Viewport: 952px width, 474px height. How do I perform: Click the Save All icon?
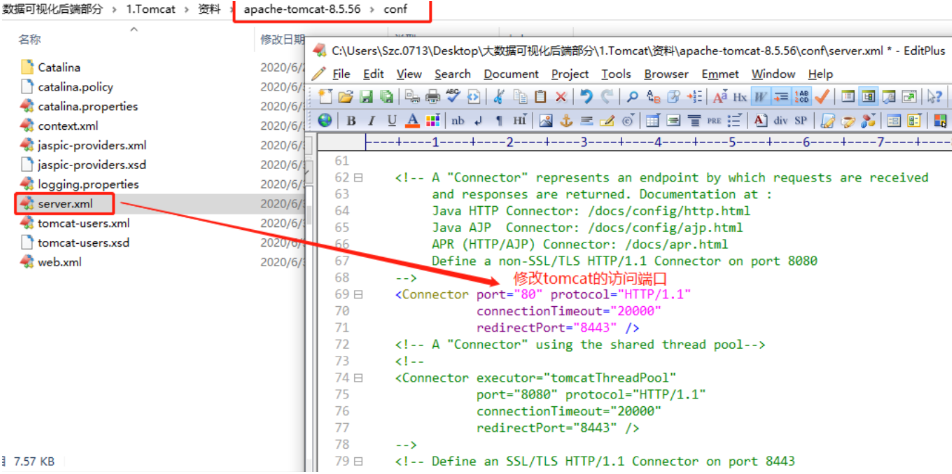point(387,96)
